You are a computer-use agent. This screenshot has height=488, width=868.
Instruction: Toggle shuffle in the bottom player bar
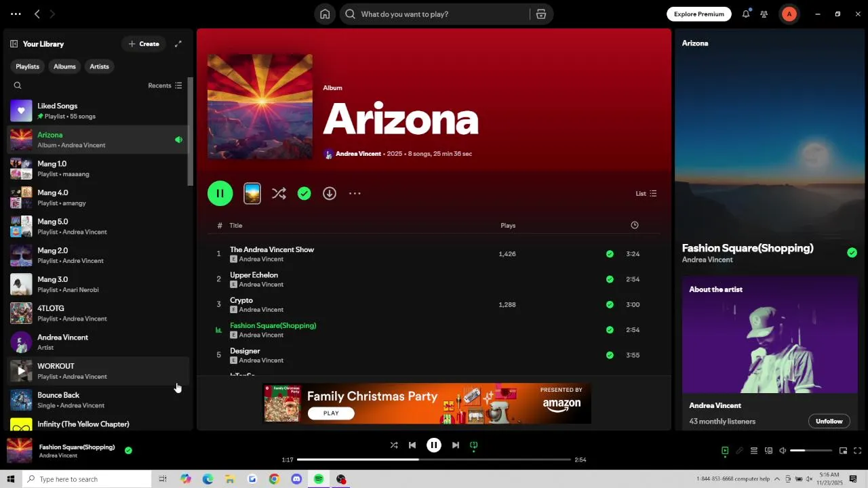pyautogui.click(x=394, y=445)
